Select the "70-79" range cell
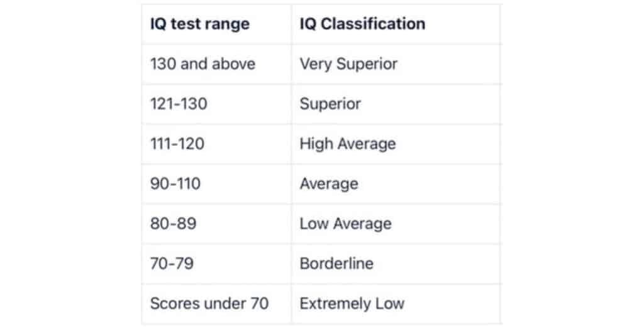Image resolution: width=644 pixels, height=331 pixels. tap(172, 263)
